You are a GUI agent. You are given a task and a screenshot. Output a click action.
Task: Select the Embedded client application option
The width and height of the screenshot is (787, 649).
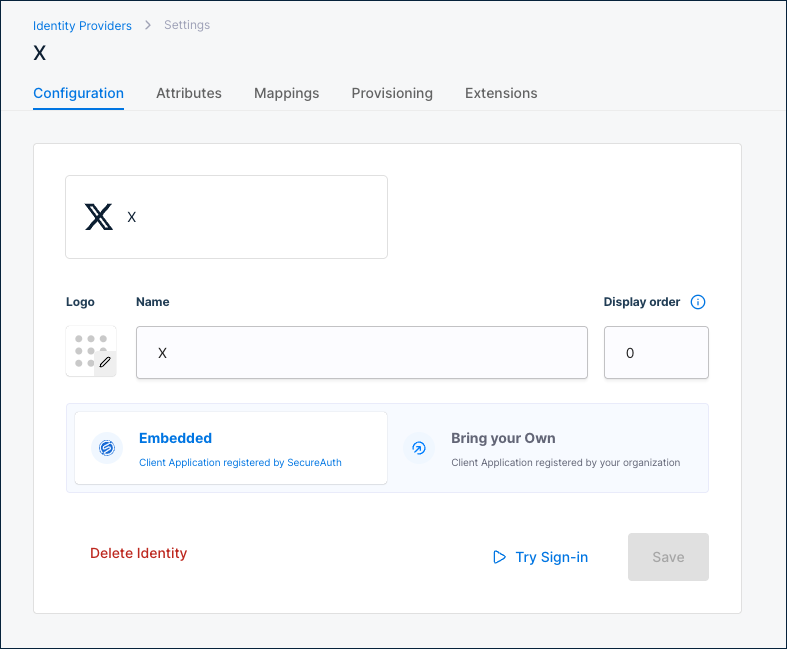(231, 448)
